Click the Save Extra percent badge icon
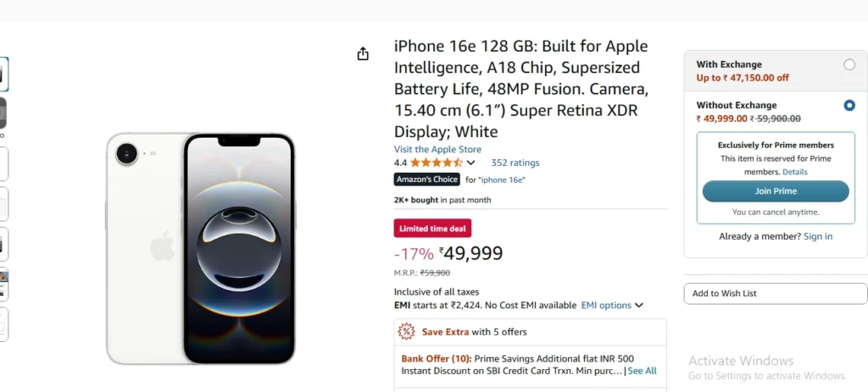868x392 pixels. pos(406,332)
